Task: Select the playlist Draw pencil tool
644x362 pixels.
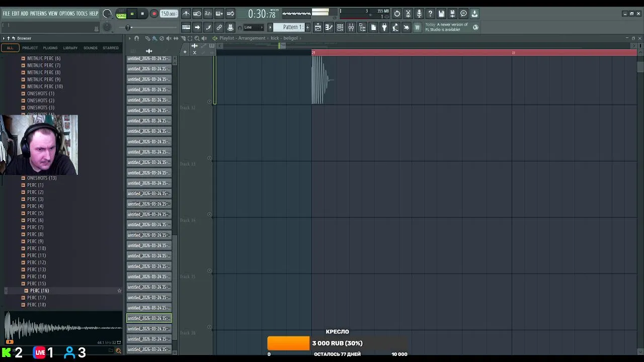Action: 148,38
